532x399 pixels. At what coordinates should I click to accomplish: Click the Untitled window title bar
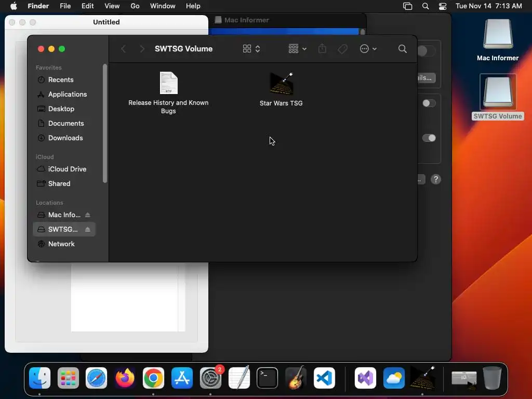coord(106,22)
